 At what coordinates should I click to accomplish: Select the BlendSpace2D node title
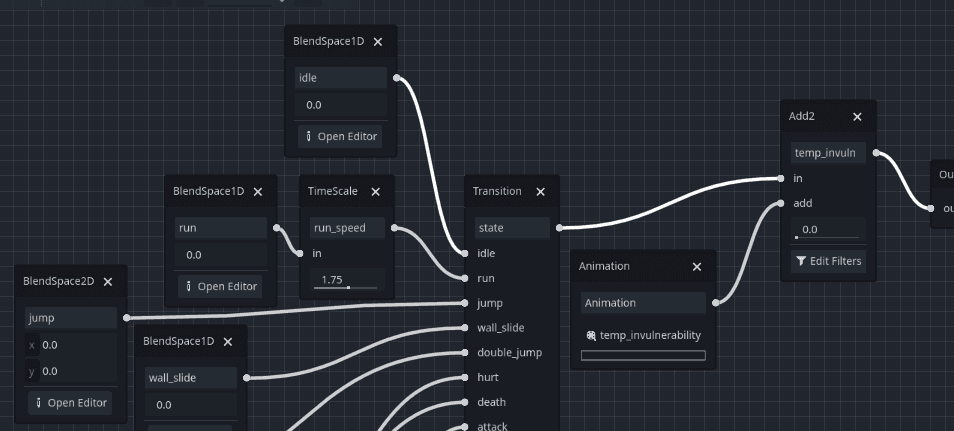pos(58,281)
